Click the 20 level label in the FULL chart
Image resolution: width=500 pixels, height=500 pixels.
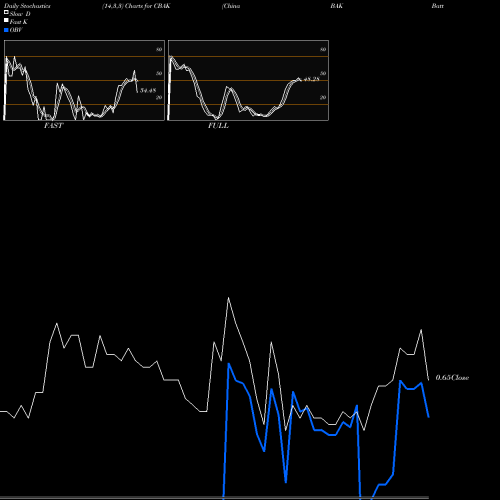click(323, 97)
